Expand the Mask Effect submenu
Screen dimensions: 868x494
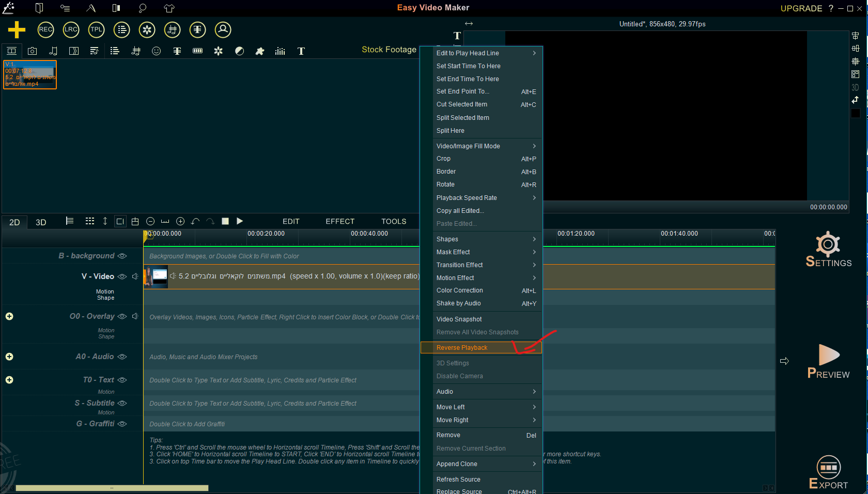click(x=482, y=252)
